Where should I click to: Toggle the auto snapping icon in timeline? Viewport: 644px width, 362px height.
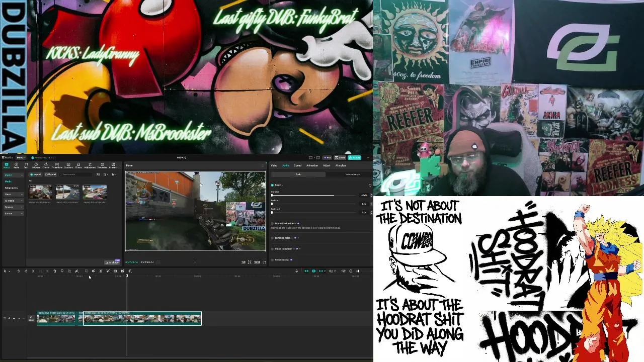coord(313,271)
